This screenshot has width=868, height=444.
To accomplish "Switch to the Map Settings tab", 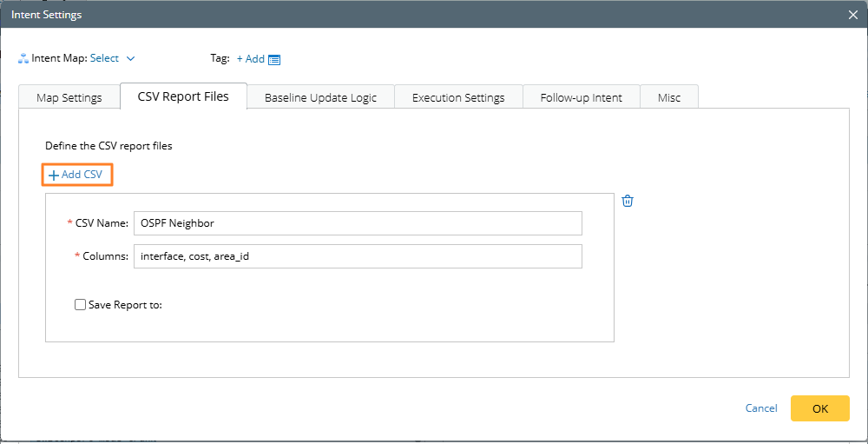I will (x=69, y=97).
